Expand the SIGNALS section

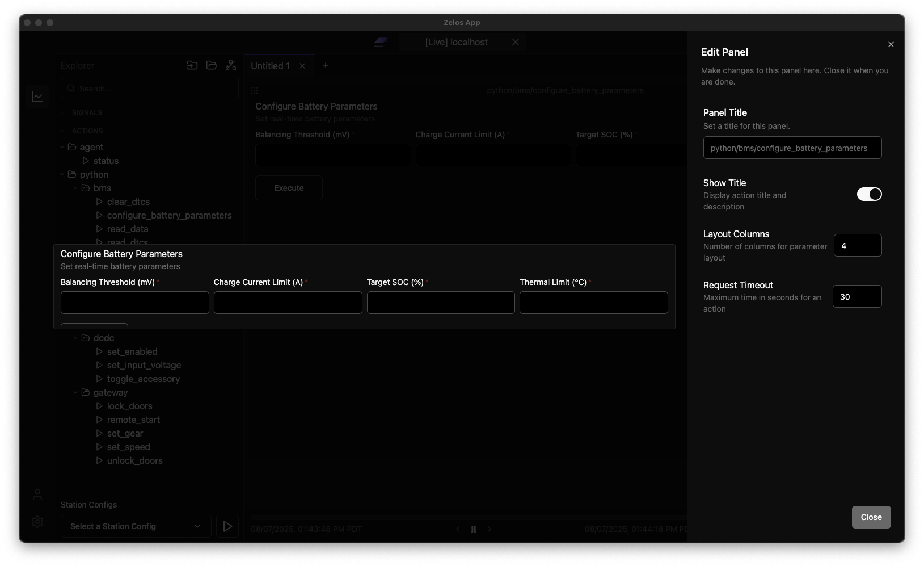(87, 113)
